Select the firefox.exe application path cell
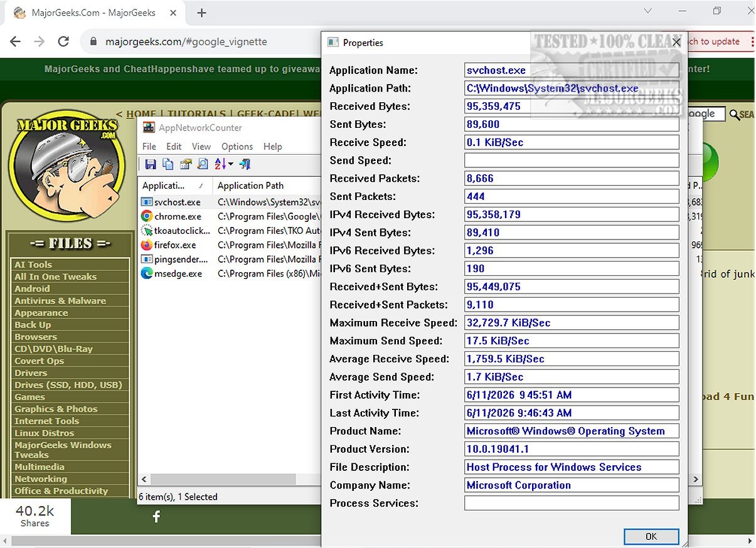The image size is (756, 548). (x=269, y=245)
